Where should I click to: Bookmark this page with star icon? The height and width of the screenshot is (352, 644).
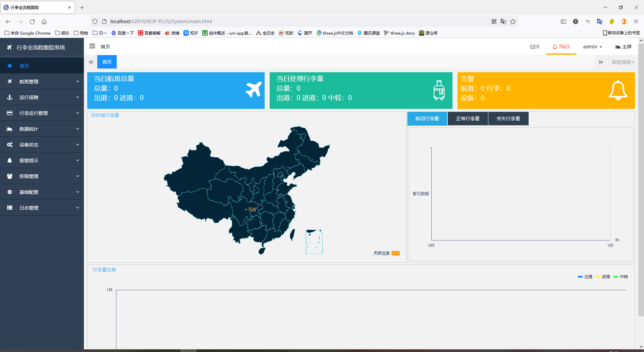click(x=513, y=21)
